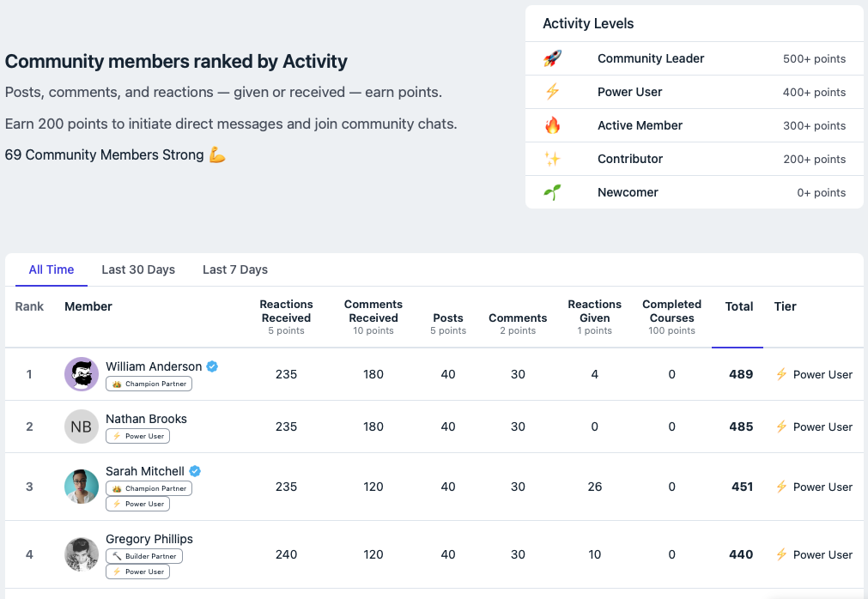Select the All Time tab
The height and width of the screenshot is (599, 868).
pos(52,269)
